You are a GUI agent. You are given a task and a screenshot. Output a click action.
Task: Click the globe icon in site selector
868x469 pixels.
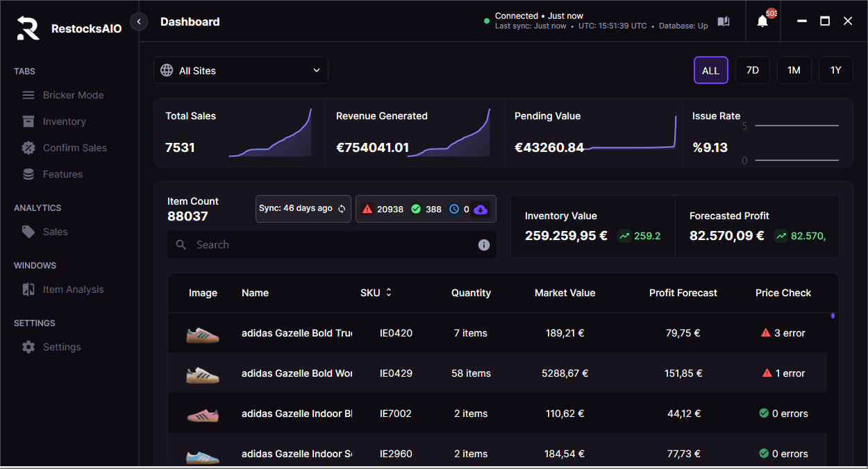[x=167, y=70]
